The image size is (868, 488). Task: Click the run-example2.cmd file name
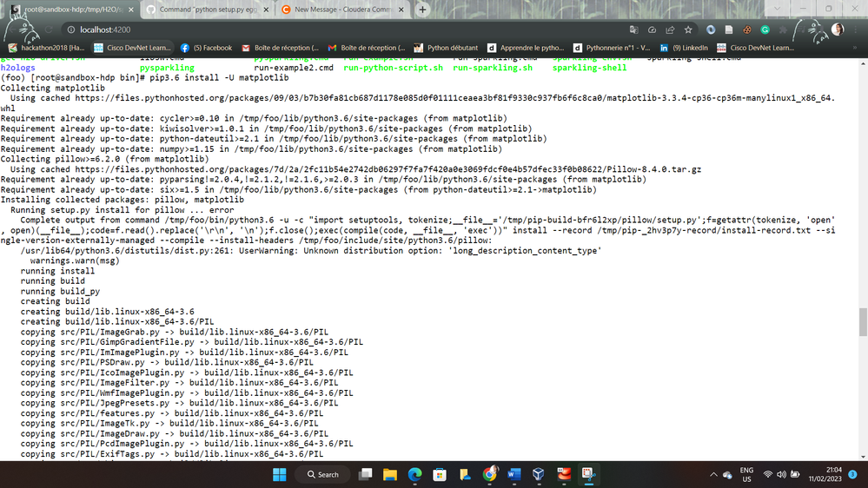294,68
